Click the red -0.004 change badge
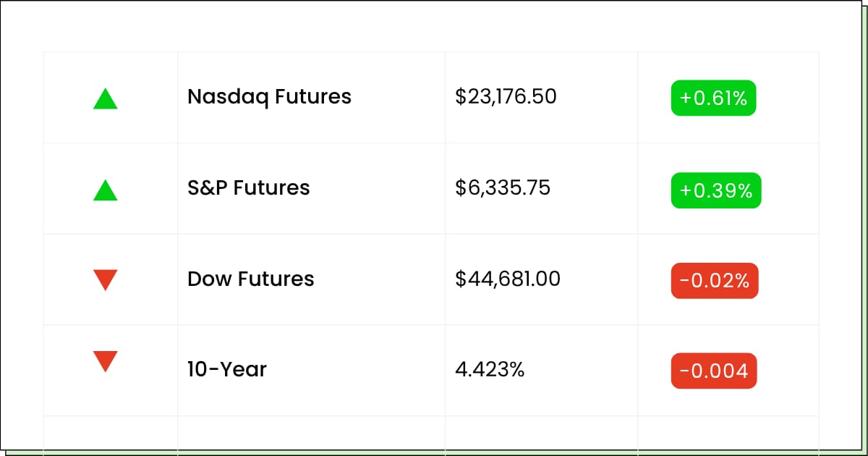 point(714,371)
